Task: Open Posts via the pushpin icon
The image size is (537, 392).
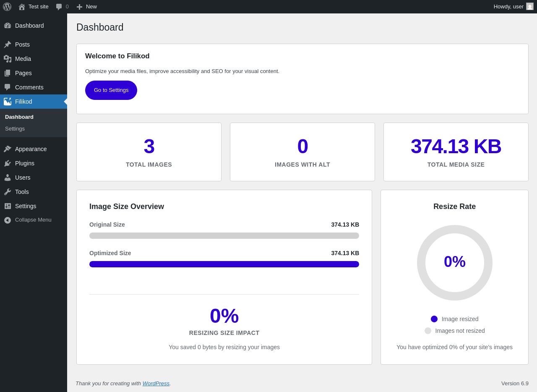Action: (x=8, y=44)
